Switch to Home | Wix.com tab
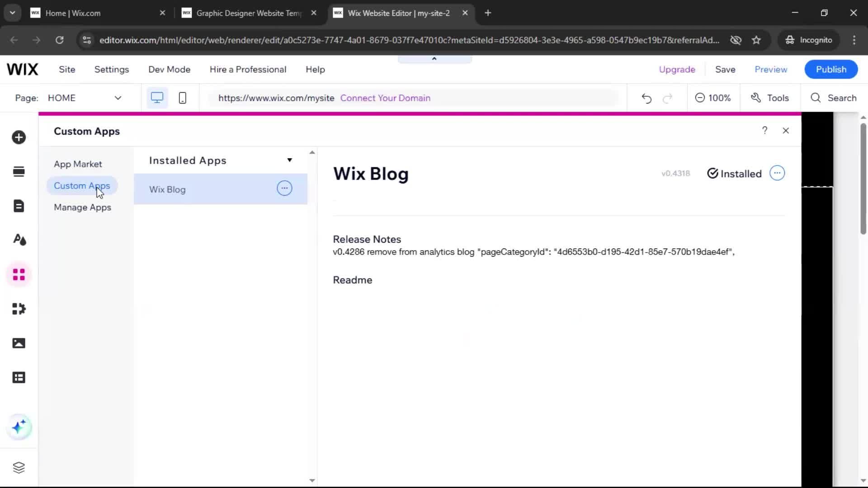This screenshot has height=488, width=868. point(98,13)
